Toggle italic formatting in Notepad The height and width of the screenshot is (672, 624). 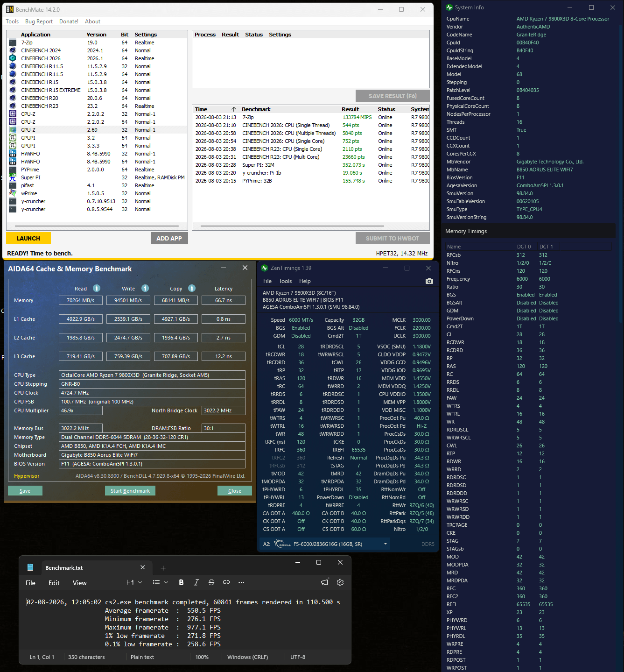click(x=196, y=582)
